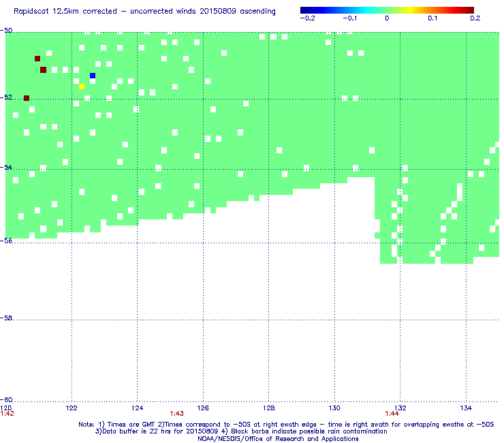Click the -0.2 colorbar label
This screenshot has height=443, width=504.
(308, 18)
